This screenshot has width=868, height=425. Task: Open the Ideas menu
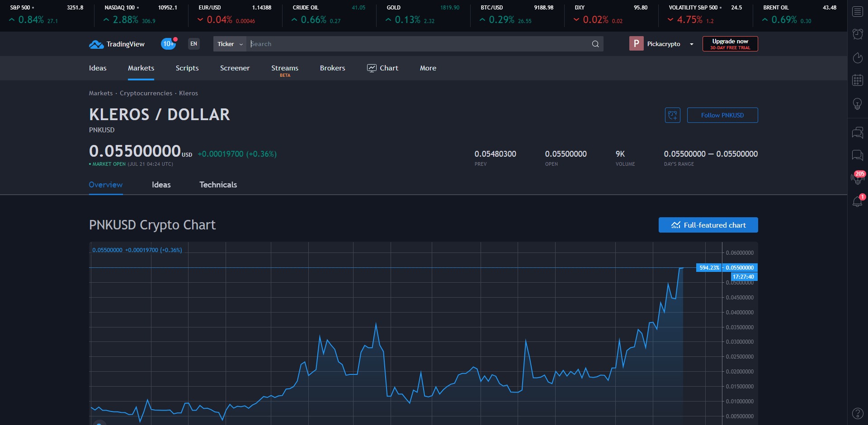98,68
